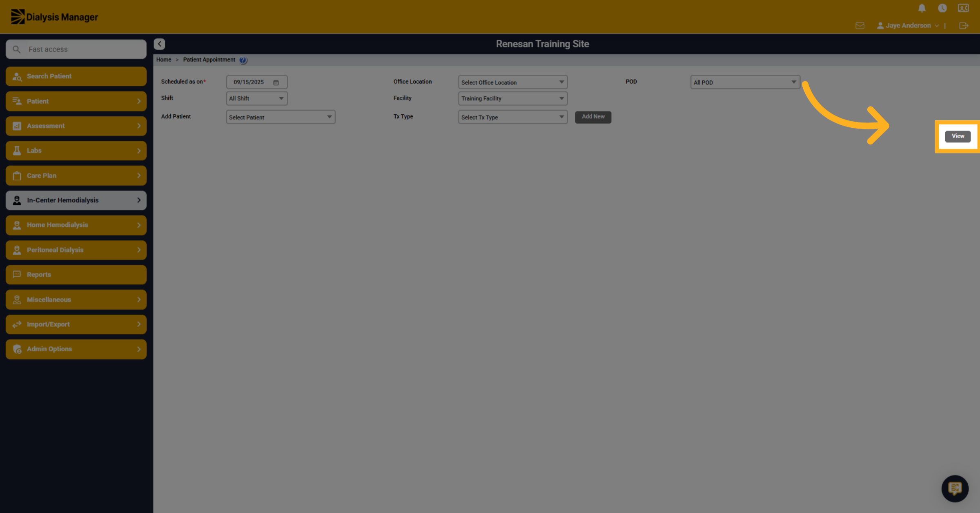Open Jaye Anderson user menu
This screenshot has height=513, width=980.
tap(908, 26)
